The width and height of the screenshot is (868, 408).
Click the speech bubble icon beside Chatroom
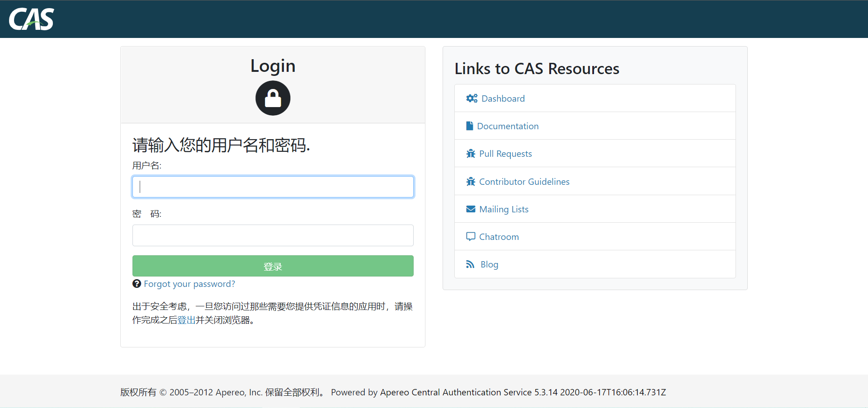(470, 236)
